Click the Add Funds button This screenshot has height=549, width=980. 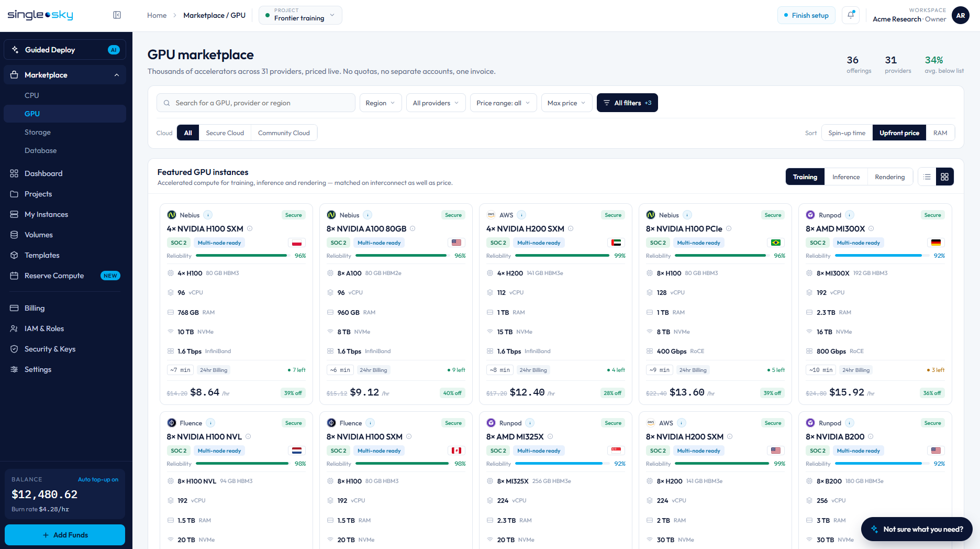pos(65,535)
